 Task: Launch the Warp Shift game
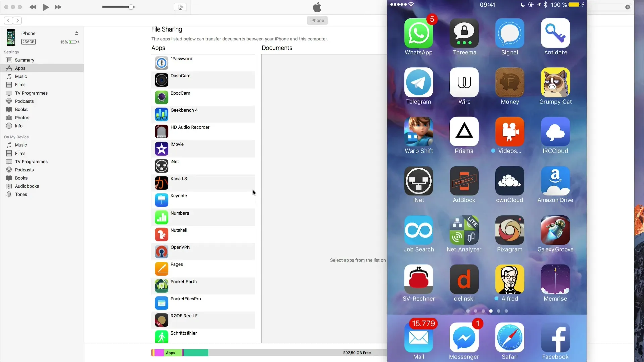[418, 132]
